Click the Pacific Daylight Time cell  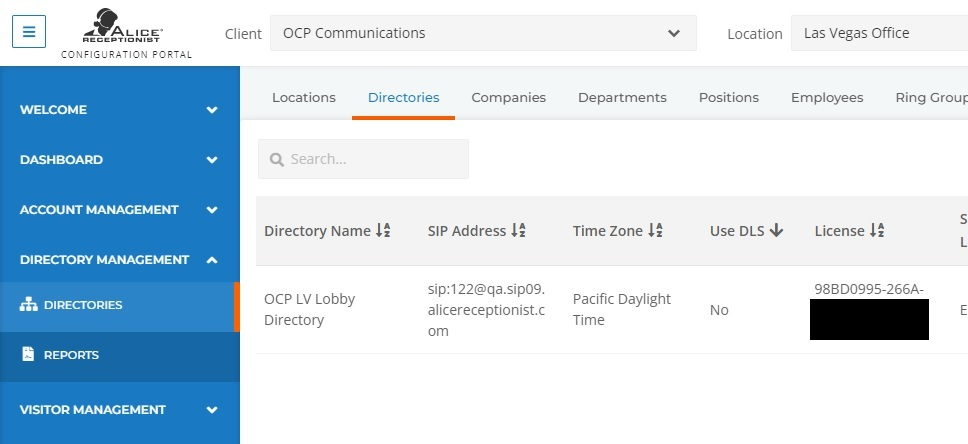pyautogui.click(x=622, y=309)
